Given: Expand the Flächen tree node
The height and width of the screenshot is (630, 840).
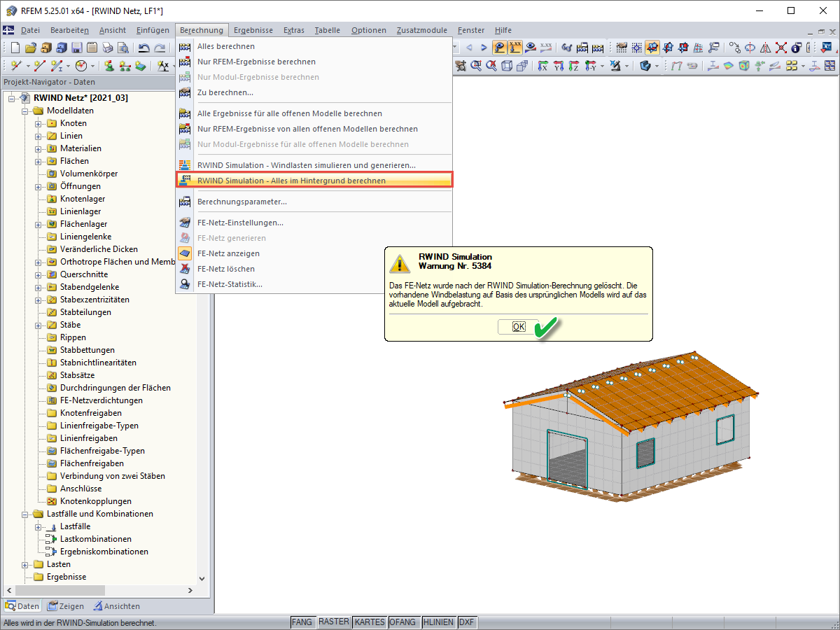Looking at the screenshot, I should (38, 161).
